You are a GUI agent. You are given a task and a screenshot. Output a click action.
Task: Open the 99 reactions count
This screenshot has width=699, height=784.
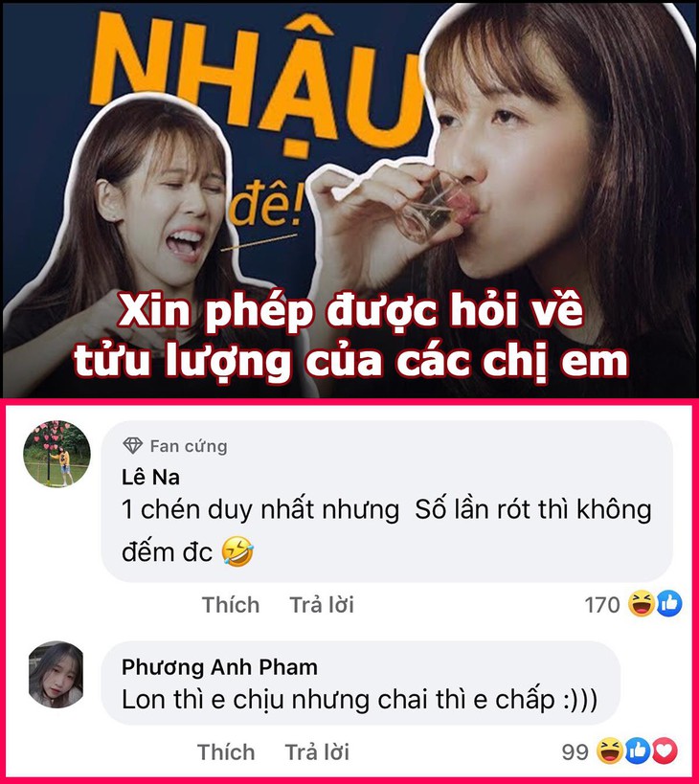[x=575, y=752]
